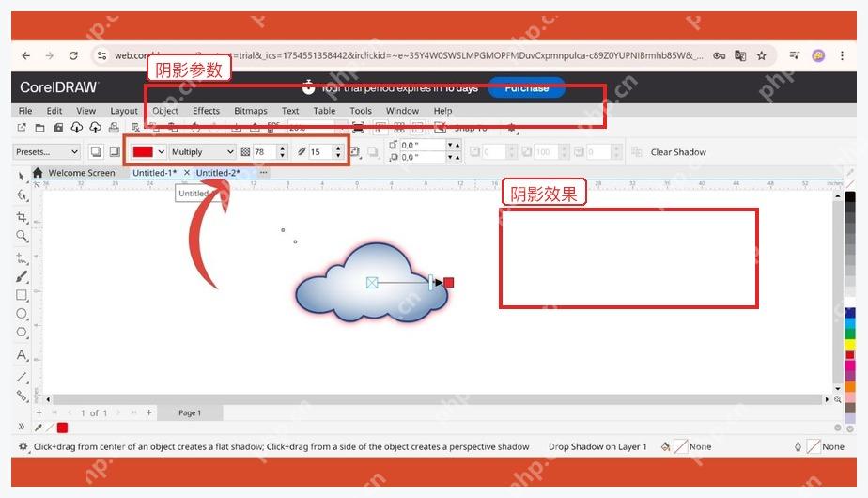Select the Pick tool arrow
Image resolution: width=868 pixels, height=498 pixels.
tap(21, 177)
